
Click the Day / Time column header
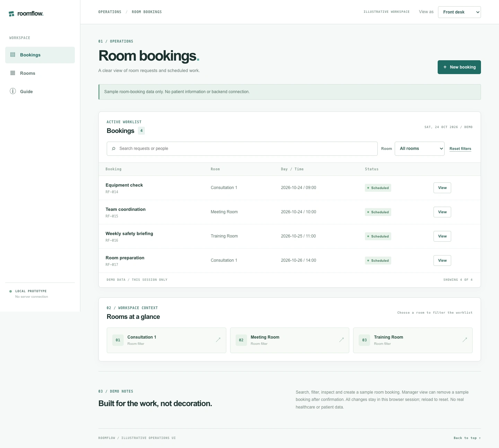(292, 169)
